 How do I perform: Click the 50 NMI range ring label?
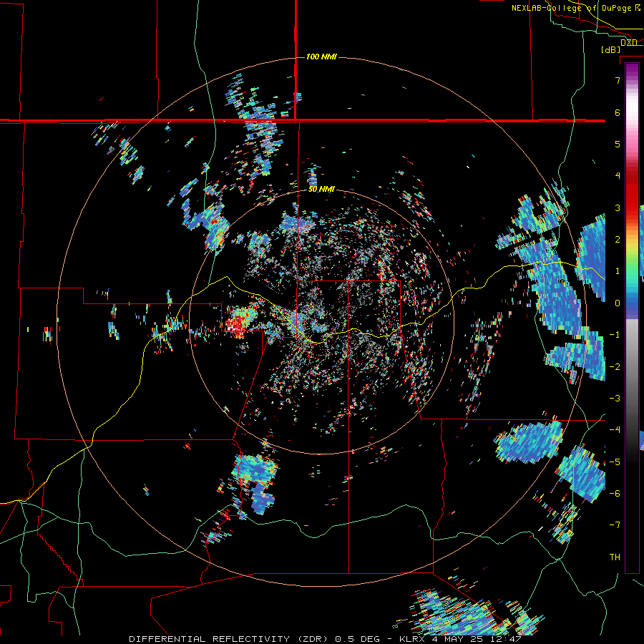[x=321, y=190]
